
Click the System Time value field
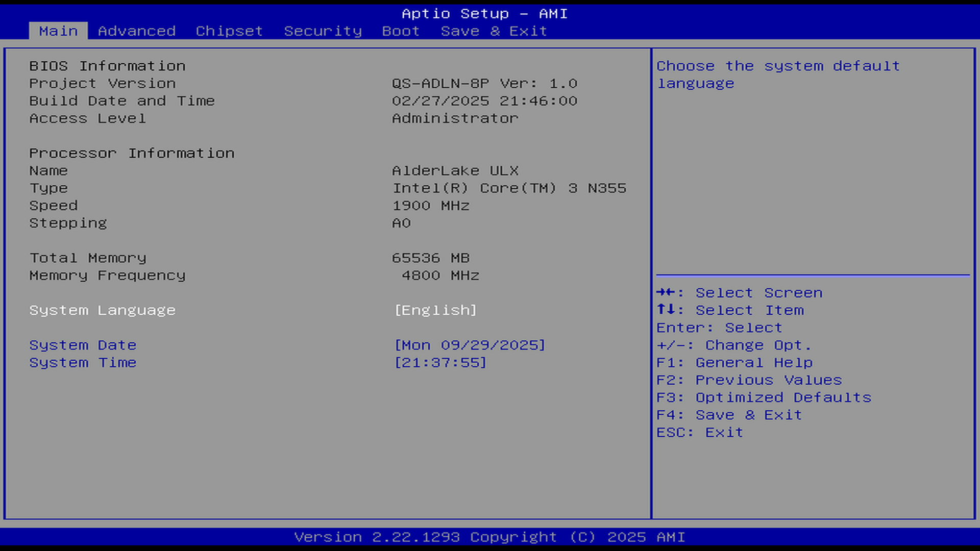click(440, 363)
